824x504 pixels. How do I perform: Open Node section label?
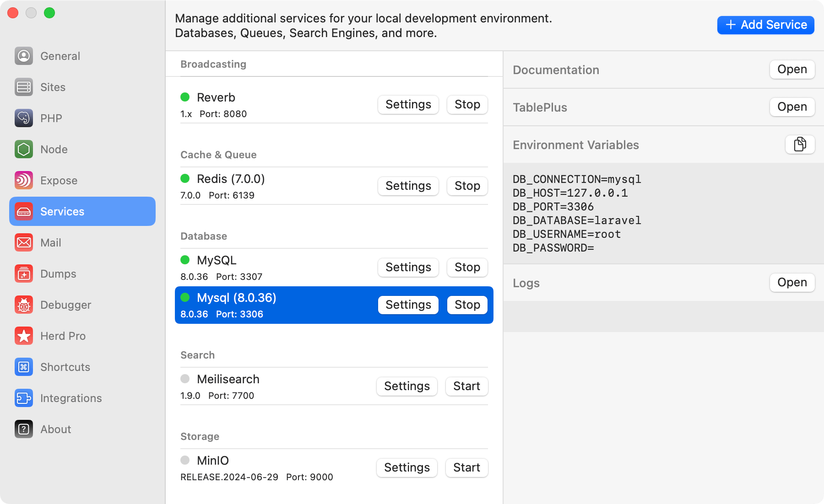point(54,149)
